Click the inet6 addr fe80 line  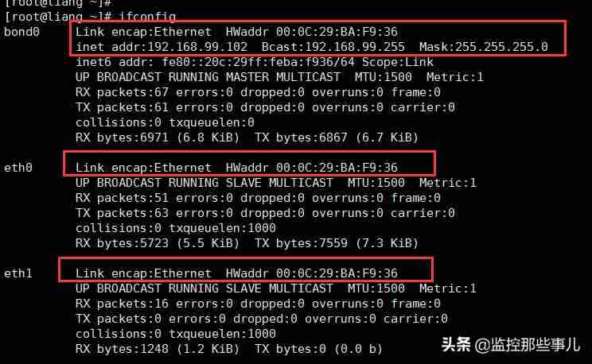[x=255, y=62]
